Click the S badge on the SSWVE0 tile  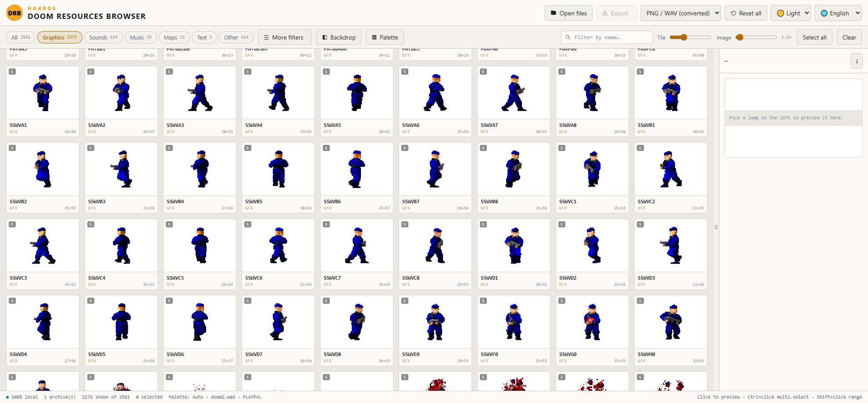pyautogui.click(x=405, y=301)
